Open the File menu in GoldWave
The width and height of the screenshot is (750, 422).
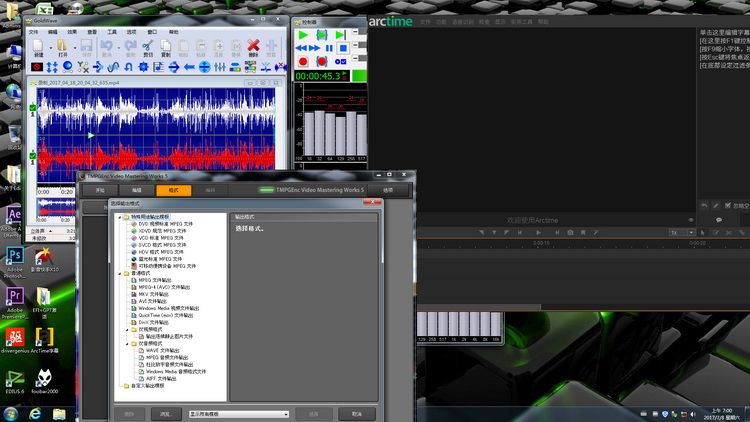(x=33, y=32)
